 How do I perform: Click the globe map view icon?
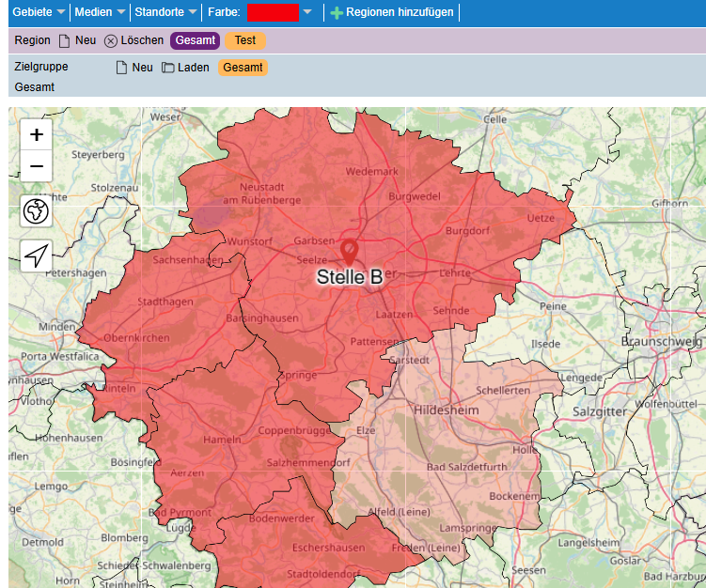[37, 212]
